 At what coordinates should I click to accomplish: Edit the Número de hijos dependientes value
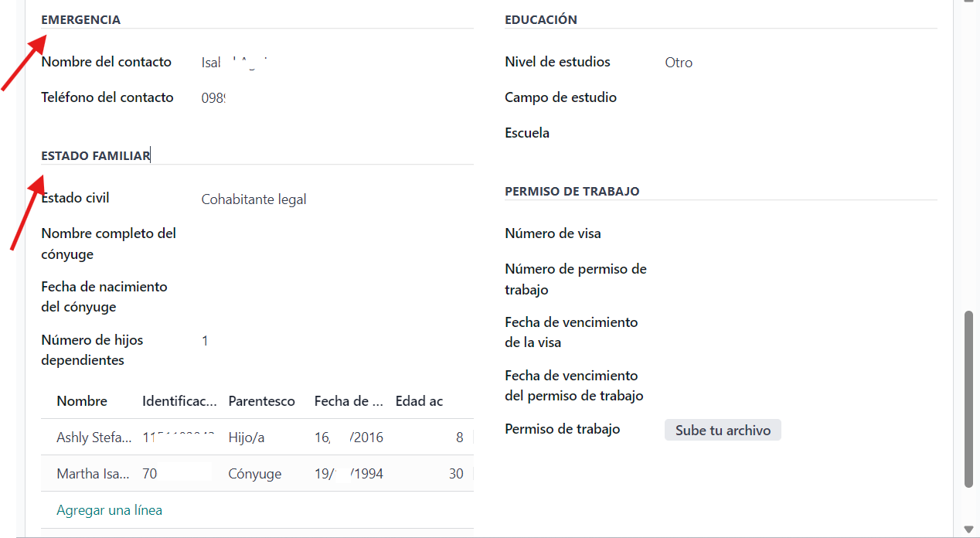(x=332, y=341)
